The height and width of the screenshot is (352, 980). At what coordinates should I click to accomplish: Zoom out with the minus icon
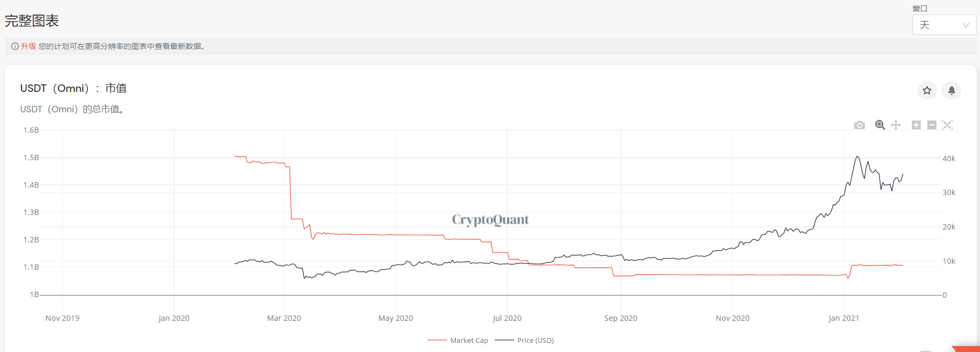click(932, 125)
